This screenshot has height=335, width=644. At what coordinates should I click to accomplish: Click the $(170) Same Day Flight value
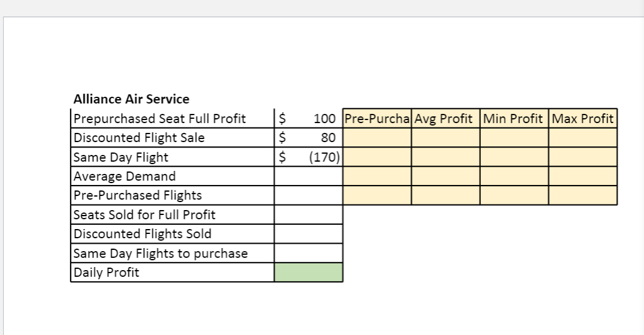tap(309, 157)
